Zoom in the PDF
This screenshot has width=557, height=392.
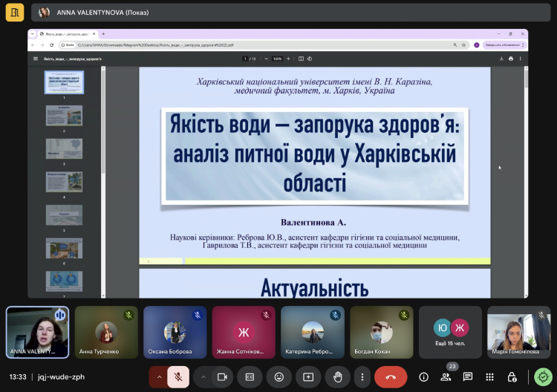click(288, 59)
